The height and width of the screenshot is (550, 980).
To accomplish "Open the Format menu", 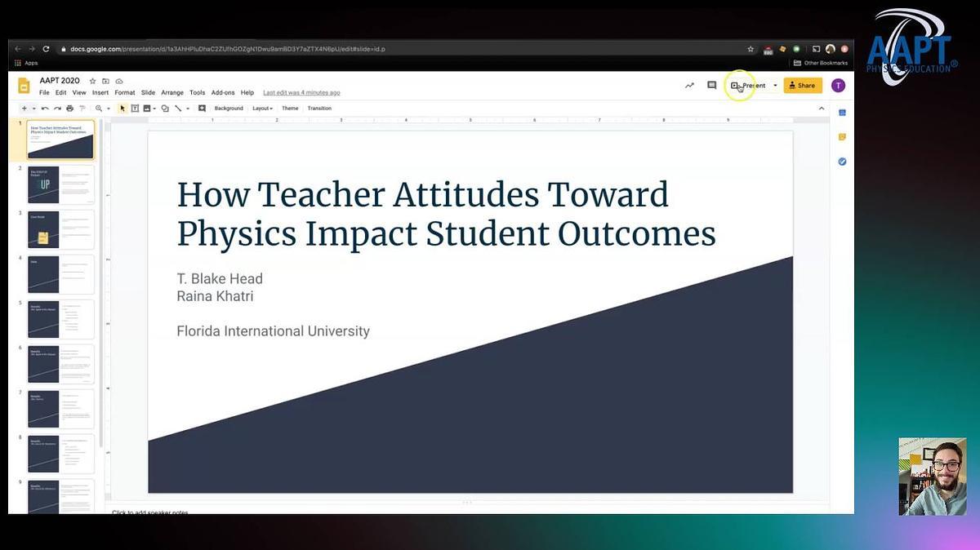I will point(125,93).
